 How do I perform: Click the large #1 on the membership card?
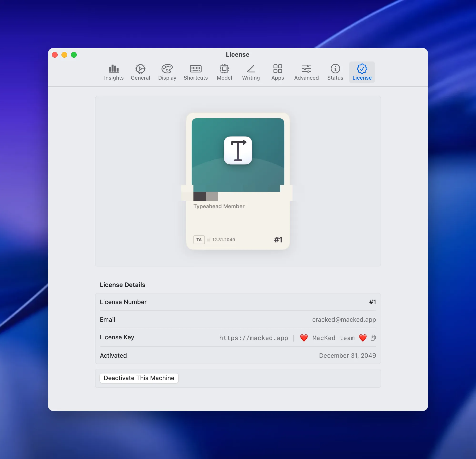(278, 240)
